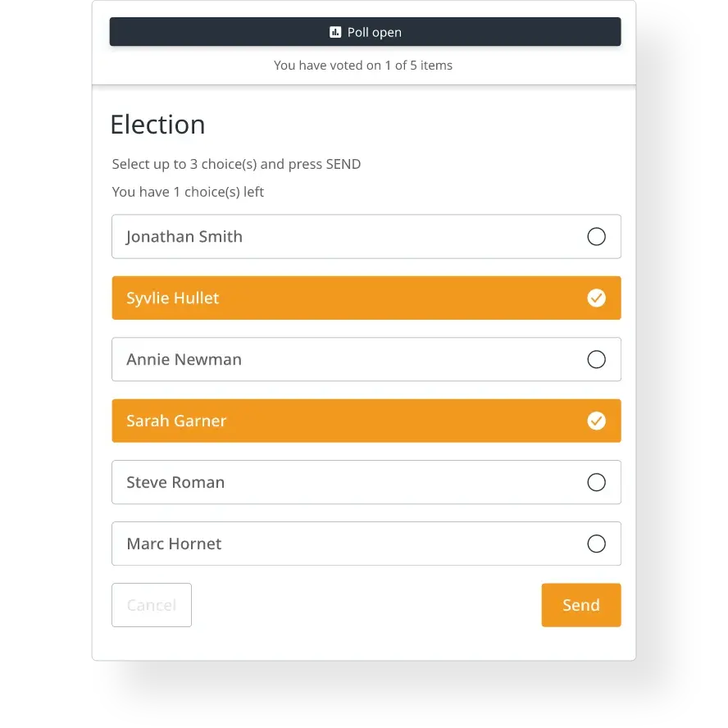Screen dimensions: 728x728
Task: Deselect the Syvlie Hullet choice
Action: (x=366, y=298)
